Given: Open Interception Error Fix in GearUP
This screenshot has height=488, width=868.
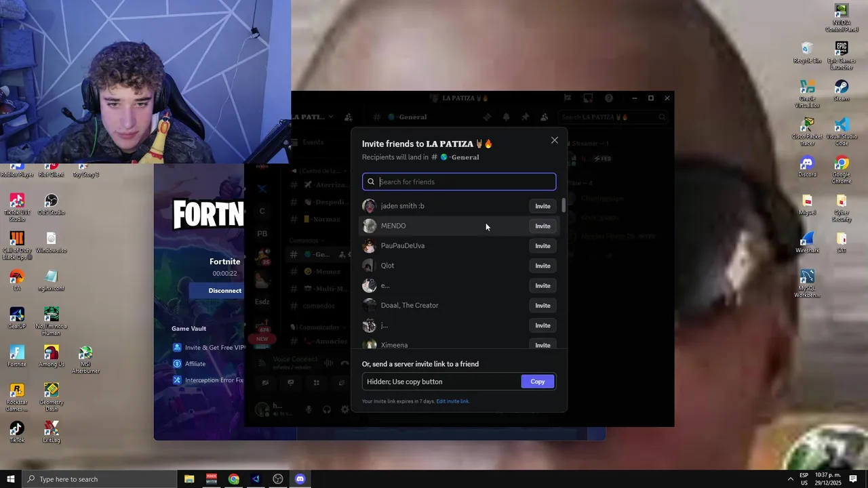Looking at the screenshot, I should (x=208, y=380).
